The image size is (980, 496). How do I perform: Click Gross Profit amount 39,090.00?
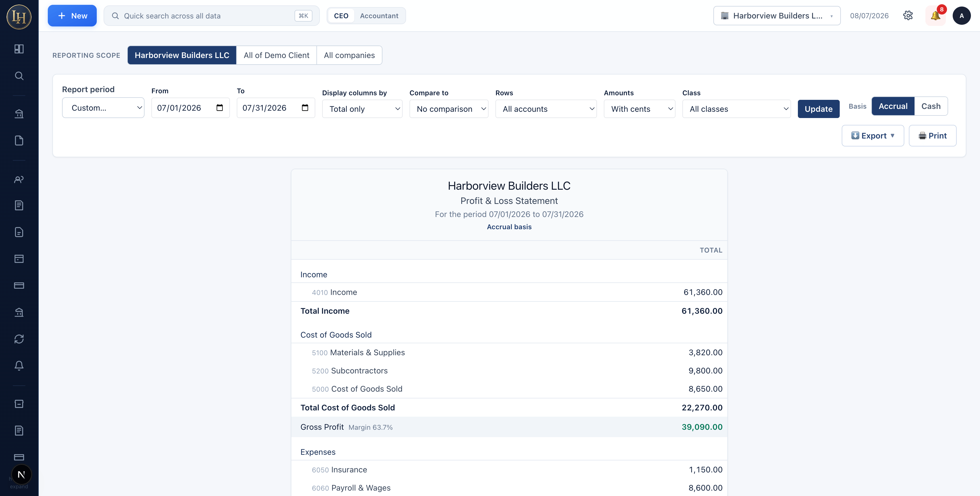coord(702,427)
